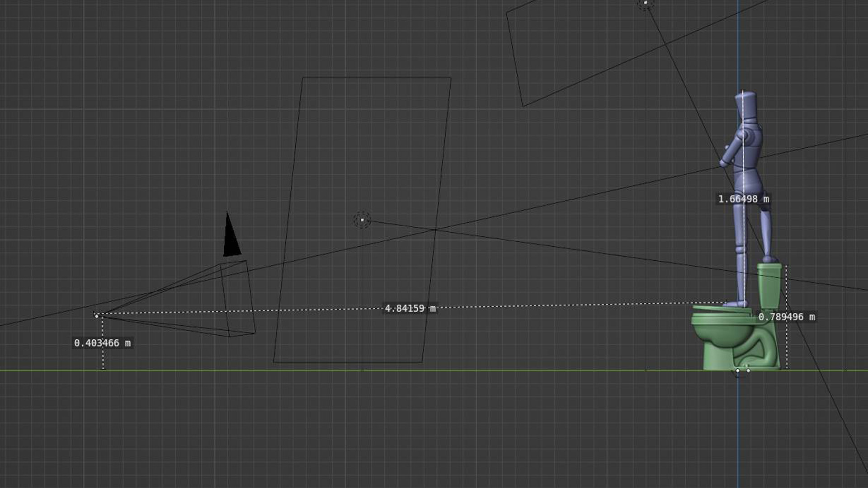Click the tilted plane wireframe at top
This screenshot has height=488, width=868.
[x=514, y=59]
